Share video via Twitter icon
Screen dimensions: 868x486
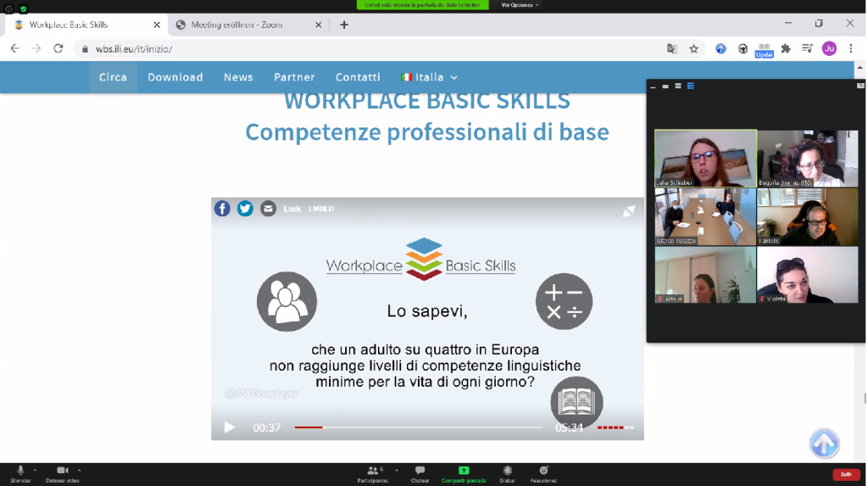(245, 209)
